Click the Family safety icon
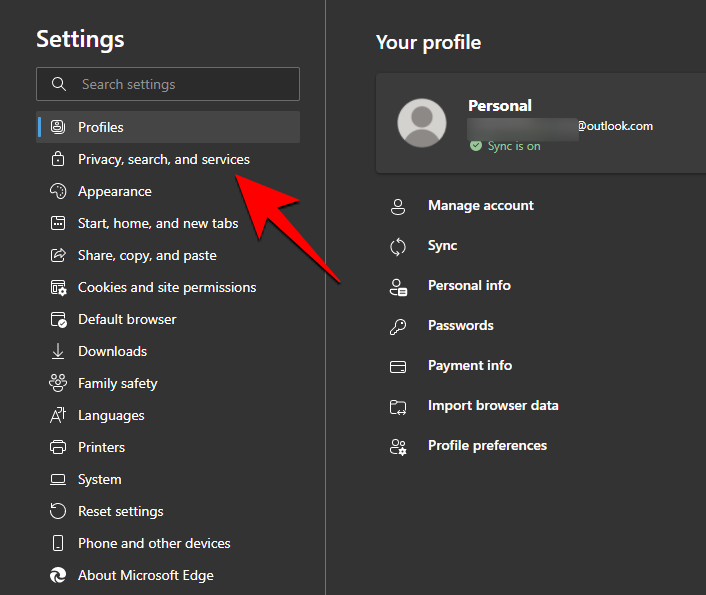This screenshot has width=706, height=595. pos(58,383)
